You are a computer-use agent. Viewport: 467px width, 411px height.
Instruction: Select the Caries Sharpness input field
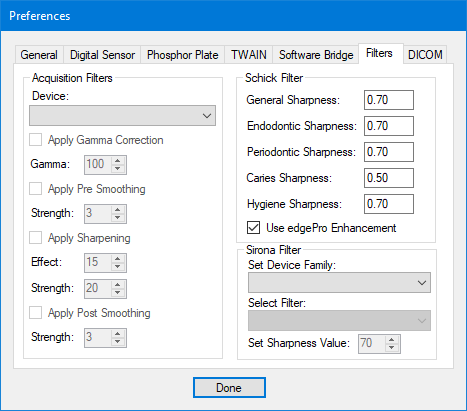click(x=389, y=178)
